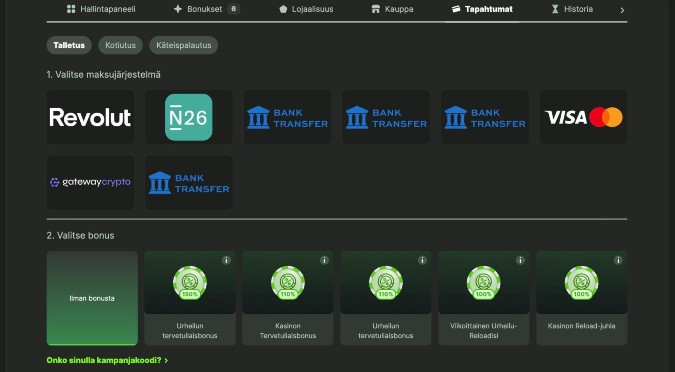This screenshot has width=675, height=372.
Task: Switch to the Kotiutus pill
Action: tap(121, 45)
